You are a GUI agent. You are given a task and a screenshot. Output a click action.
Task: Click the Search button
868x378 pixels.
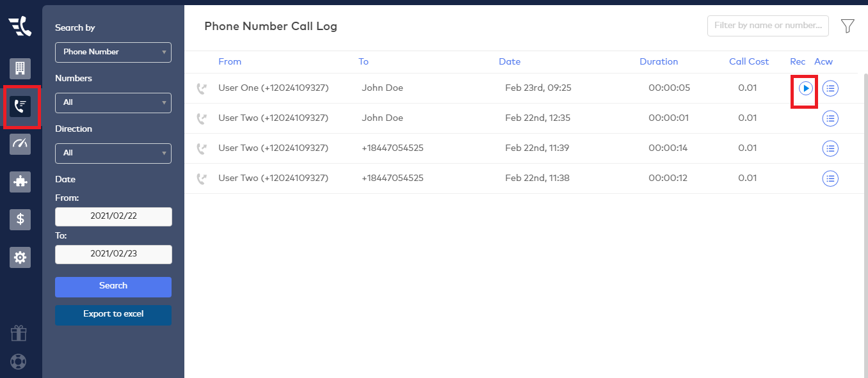point(113,287)
